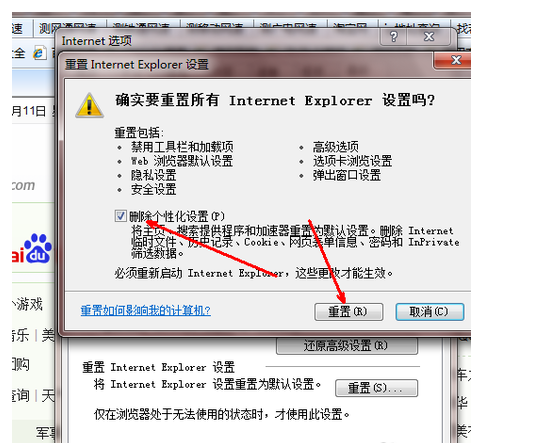The width and height of the screenshot is (551, 443).
Task: Click the 军事 link at the bottom left
Action: pos(46,432)
